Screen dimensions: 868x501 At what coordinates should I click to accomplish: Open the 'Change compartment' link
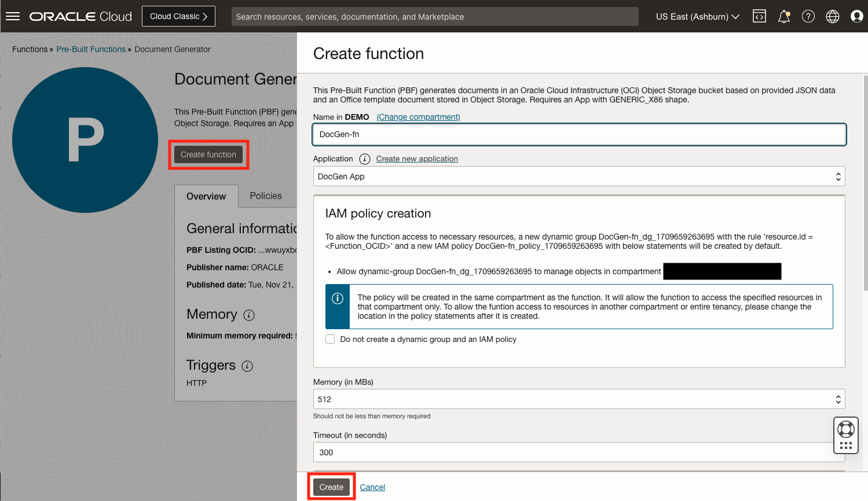[417, 117]
